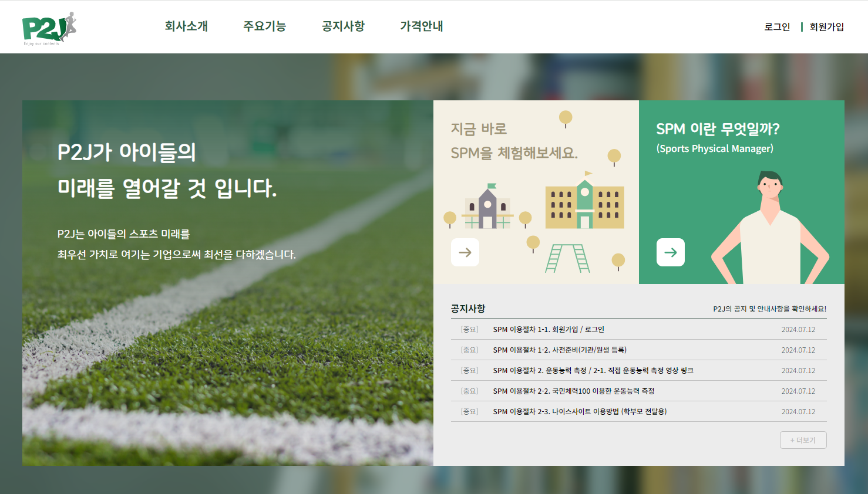Screen dimensions: 868x494
Task: Click the man illustration on green card
Action: pyautogui.click(x=771, y=228)
